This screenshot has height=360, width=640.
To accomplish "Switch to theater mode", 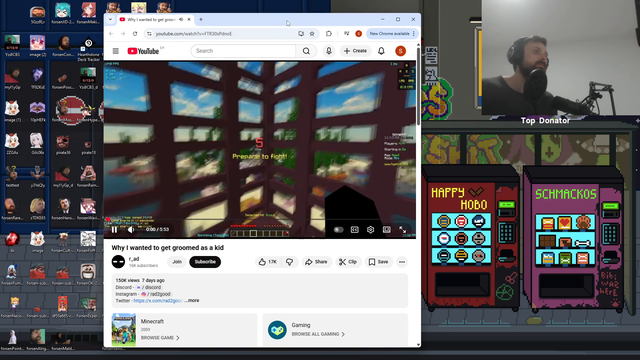I will [x=387, y=230].
